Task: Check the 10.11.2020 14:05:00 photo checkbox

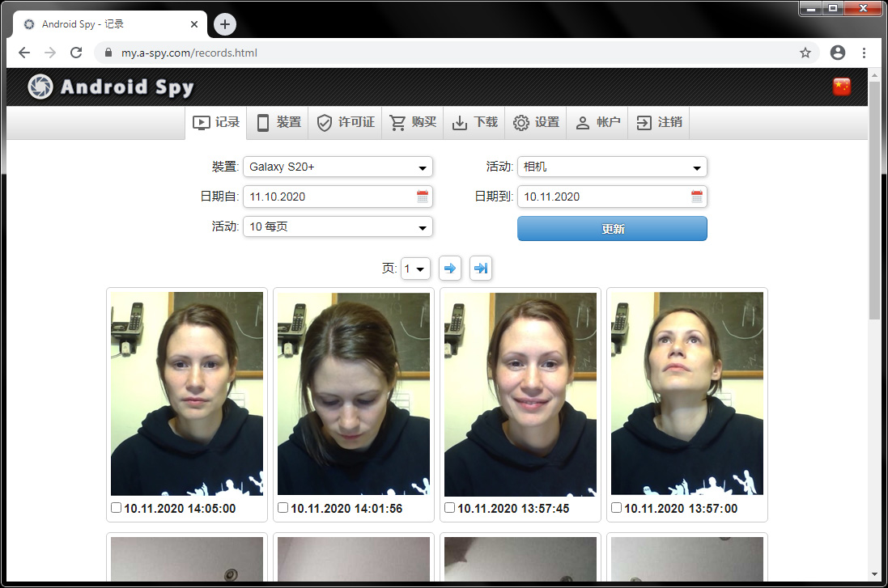Action: pos(116,508)
